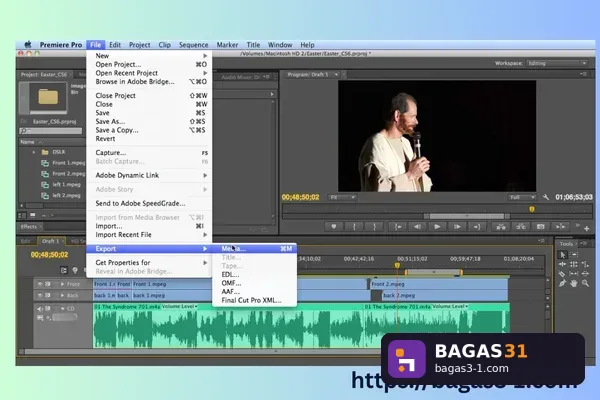This screenshot has width=600, height=400.
Task: Click the timeline playhead marker
Action: [397, 265]
